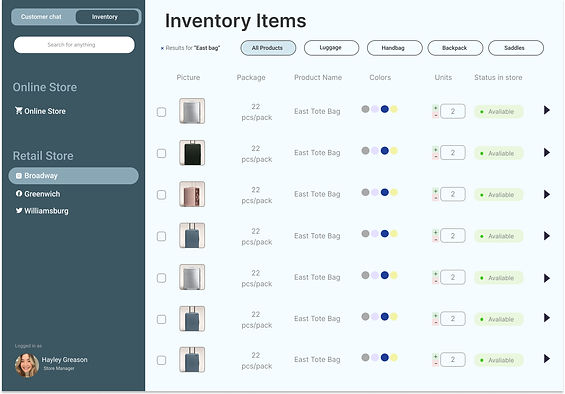The width and height of the screenshot is (565, 394).
Task: Click the Search for anything field
Action: 74,45
